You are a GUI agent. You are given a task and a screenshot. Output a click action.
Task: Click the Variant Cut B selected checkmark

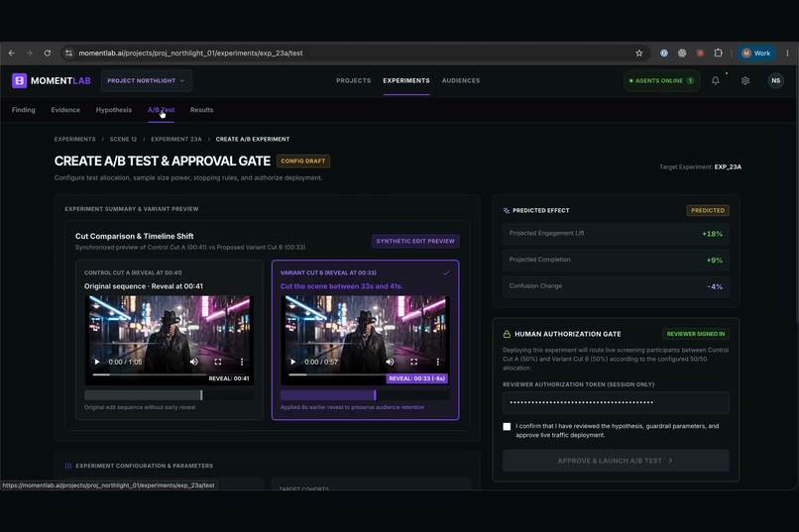tap(446, 272)
